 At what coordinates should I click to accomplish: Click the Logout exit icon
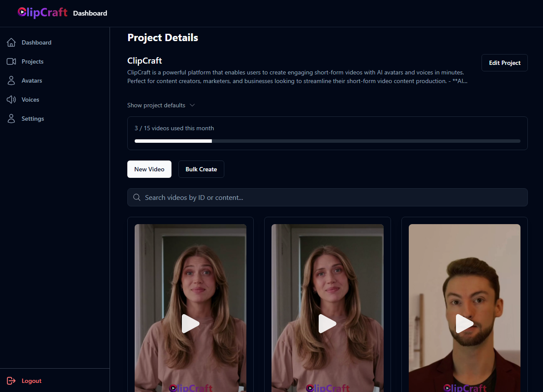click(11, 381)
